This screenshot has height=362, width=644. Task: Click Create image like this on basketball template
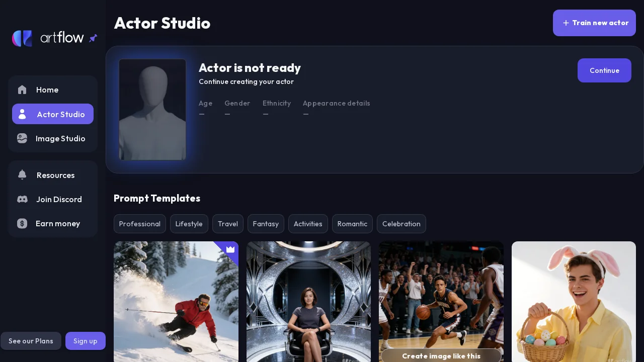[x=441, y=355]
